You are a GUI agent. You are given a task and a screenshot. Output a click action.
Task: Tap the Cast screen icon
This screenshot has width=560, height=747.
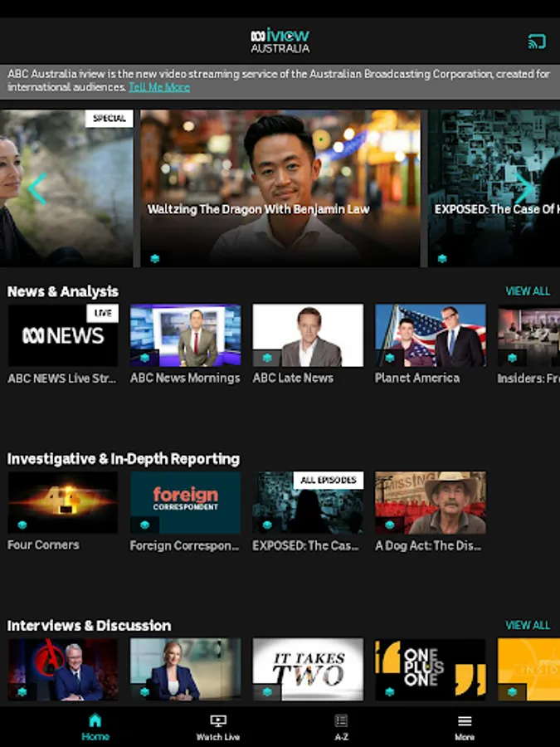[537, 41]
